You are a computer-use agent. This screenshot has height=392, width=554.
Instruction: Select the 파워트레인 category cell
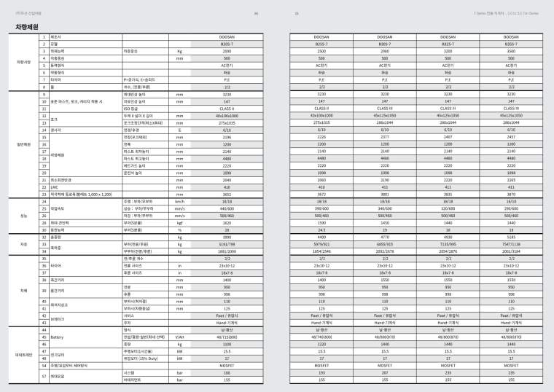click(x=24, y=353)
